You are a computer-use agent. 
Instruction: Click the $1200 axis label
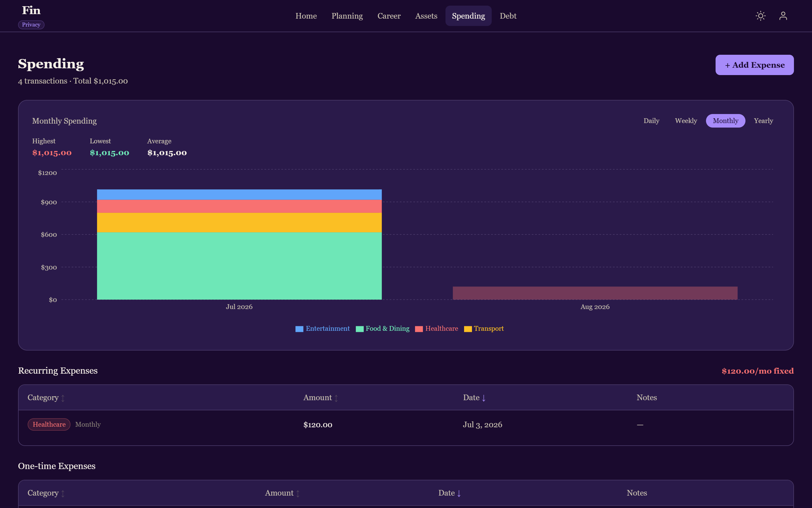[47, 173]
